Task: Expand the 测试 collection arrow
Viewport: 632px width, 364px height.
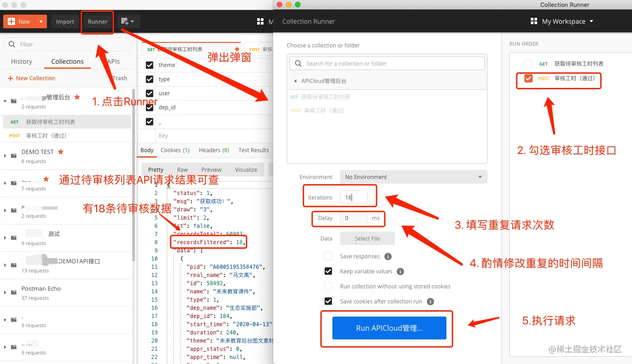Action: pos(5,238)
